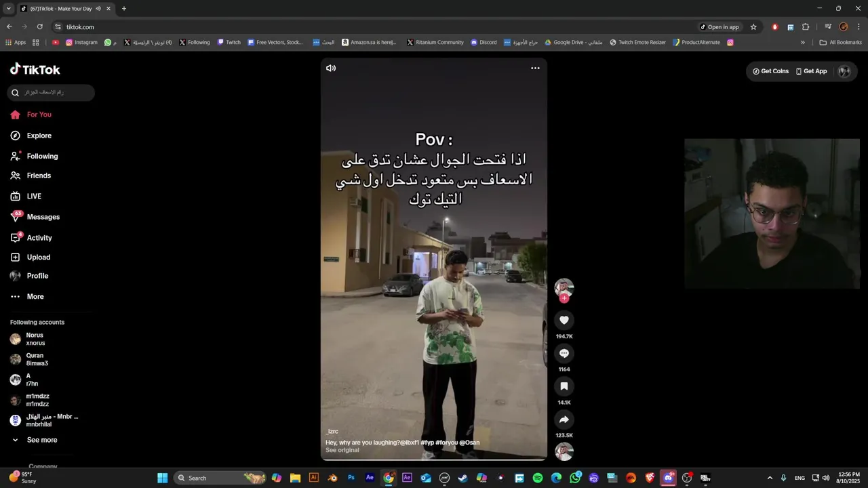Open the Apps shortcut in bookmarks bar
The image size is (868, 488).
(x=16, y=42)
